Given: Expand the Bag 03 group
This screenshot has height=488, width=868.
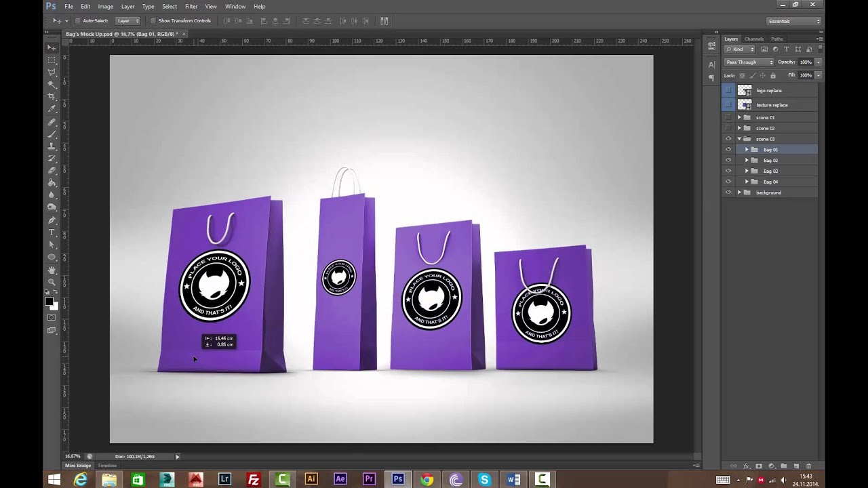Looking at the screenshot, I should pos(747,171).
